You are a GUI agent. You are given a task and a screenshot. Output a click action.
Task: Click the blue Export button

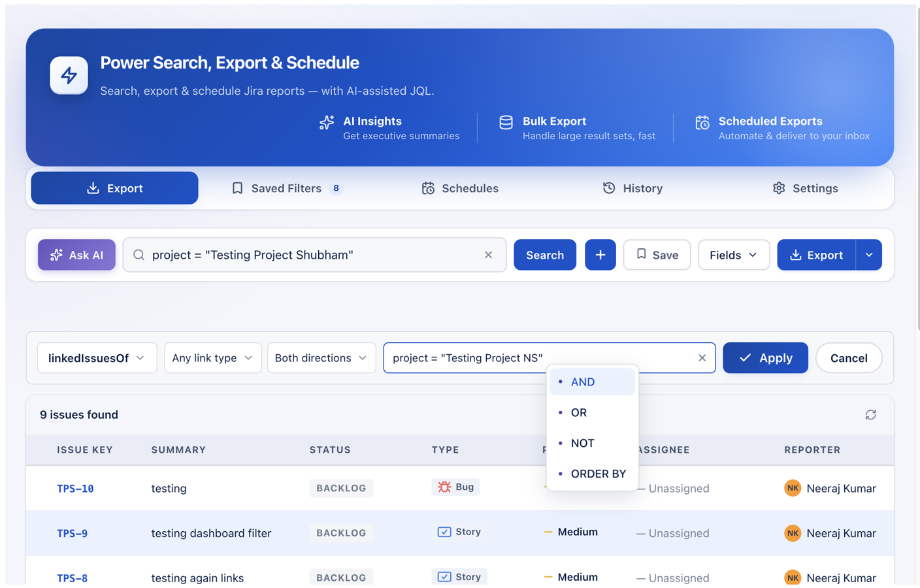tap(816, 255)
